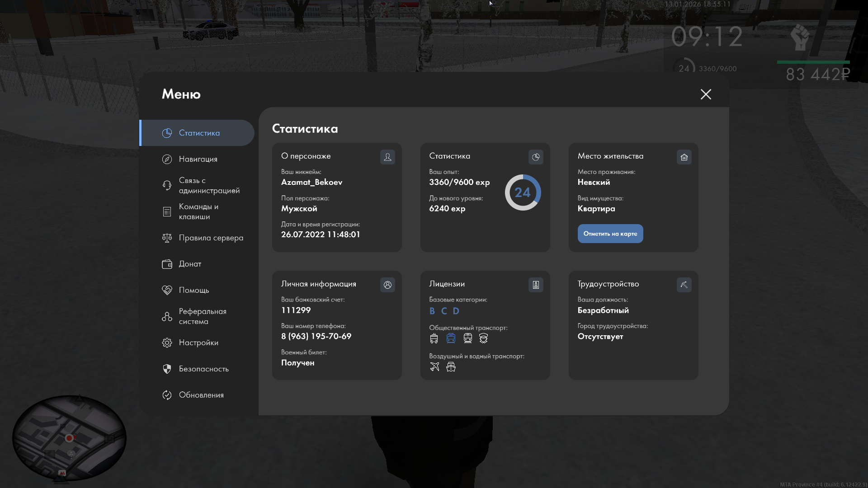The height and width of the screenshot is (488, 868).
Task: Open the Донат section
Action: [189, 264]
